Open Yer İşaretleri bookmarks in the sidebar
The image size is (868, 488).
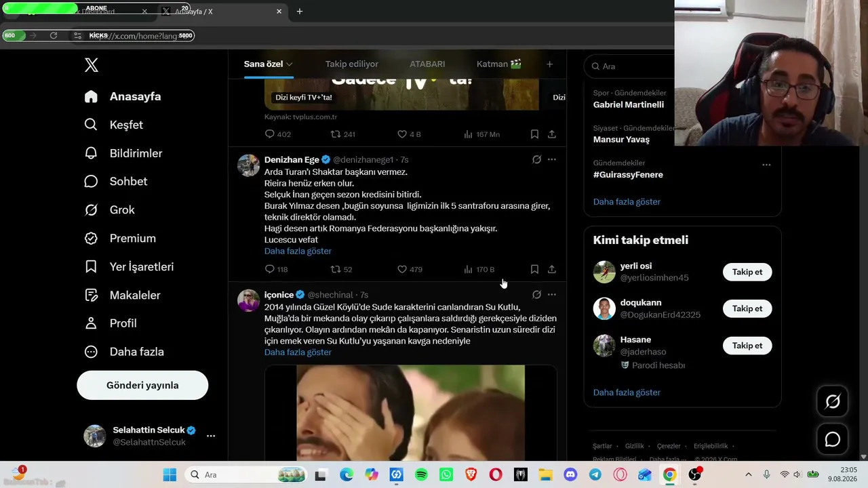tap(129, 266)
